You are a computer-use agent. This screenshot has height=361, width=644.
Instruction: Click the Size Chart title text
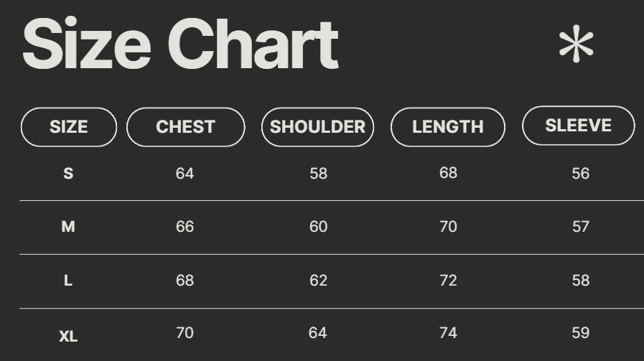click(179, 44)
